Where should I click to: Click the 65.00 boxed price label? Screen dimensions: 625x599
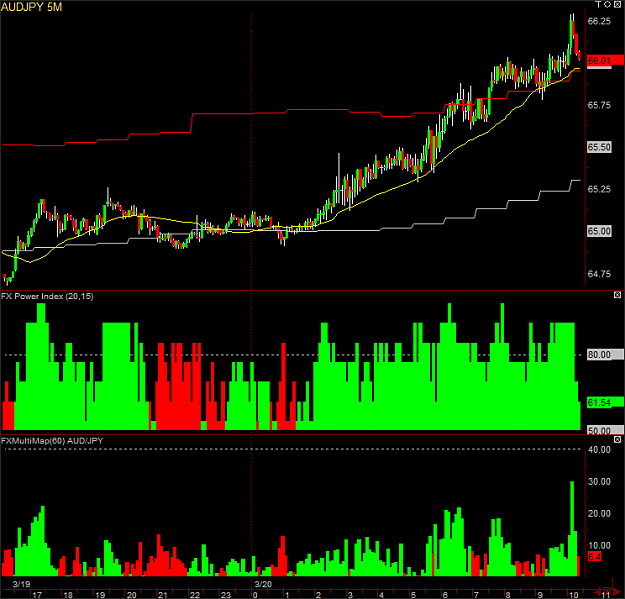pos(599,231)
